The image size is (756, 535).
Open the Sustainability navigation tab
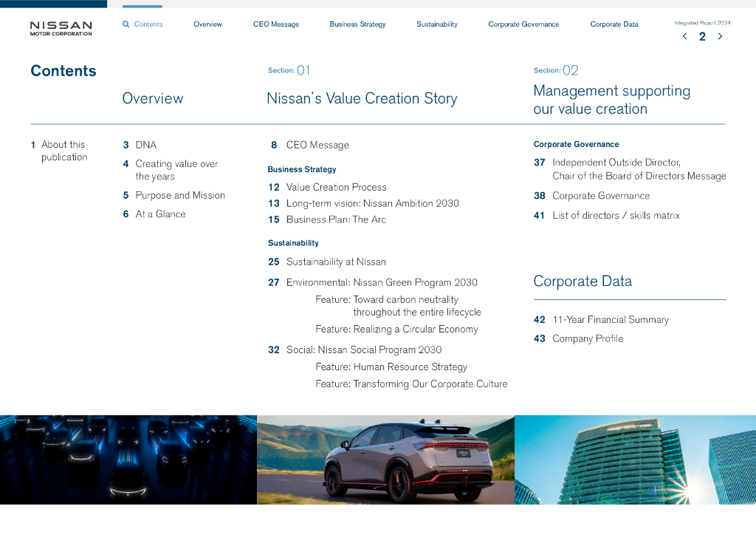click(437, 24)
